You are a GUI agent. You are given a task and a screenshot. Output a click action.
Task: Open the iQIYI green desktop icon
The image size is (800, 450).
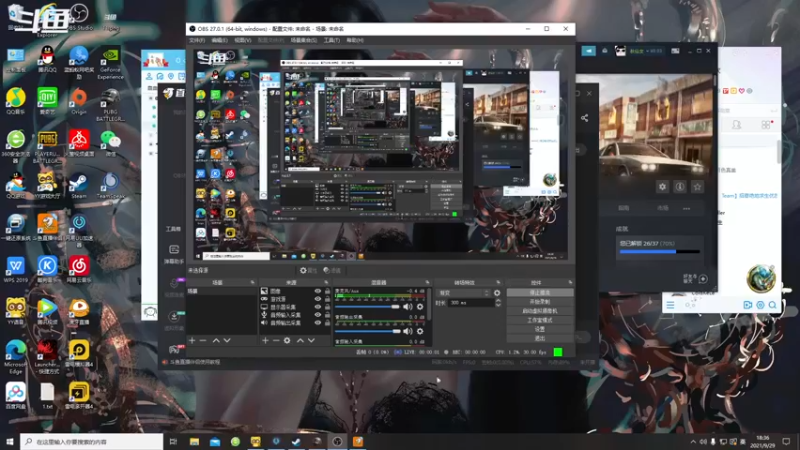click(47, 101)
